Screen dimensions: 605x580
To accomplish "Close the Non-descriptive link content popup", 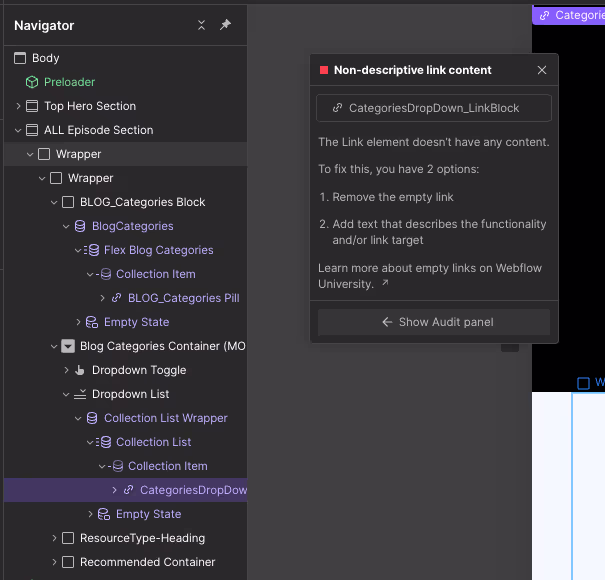I will (542, 70).
